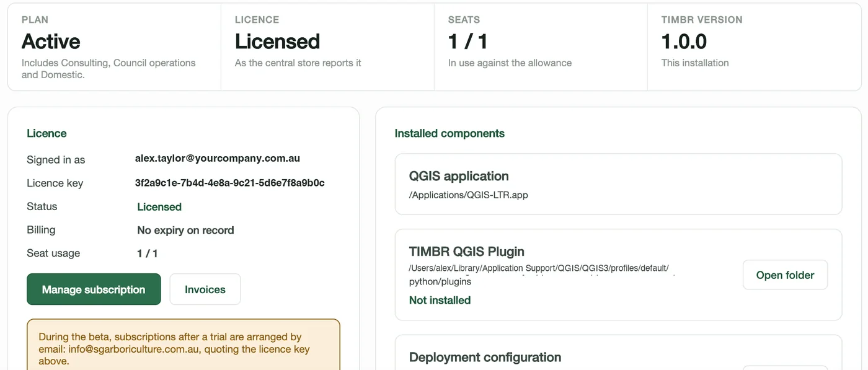Click the Includes Consulting, Council operations text
This screenshot has width=868, height=370.
tap(108, 69)
